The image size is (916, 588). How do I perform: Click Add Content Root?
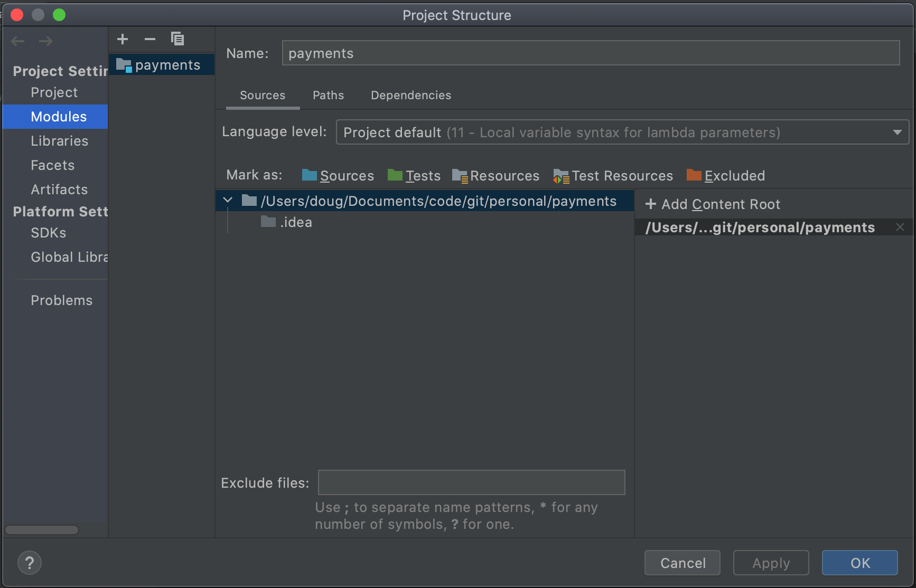click(713, 204)
